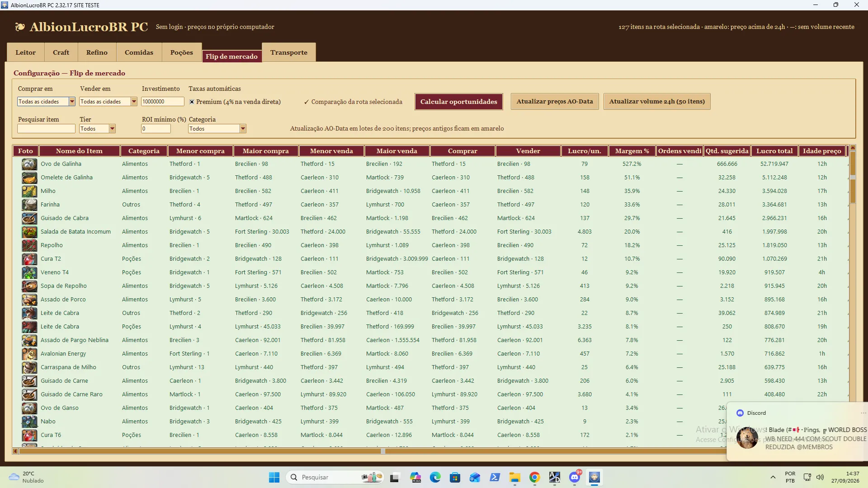Click the Pesquisar item search field
Screen dimensions: 868x488
[x=46, y=129]
